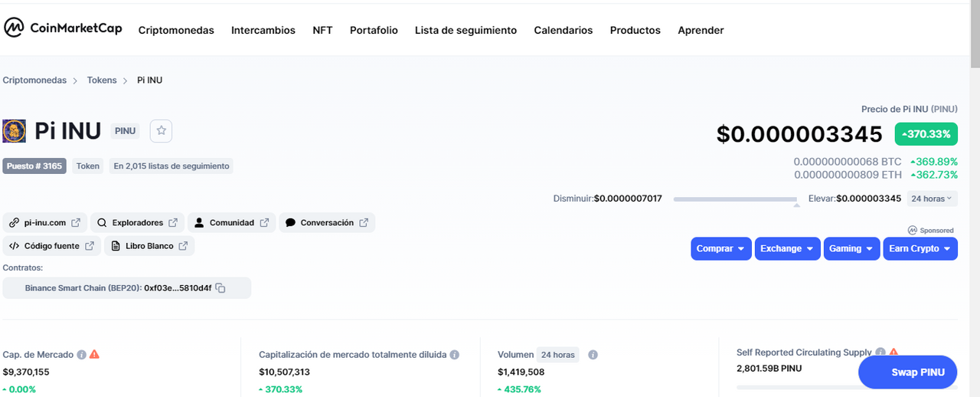
Task: Click external link icon on Código fuente
Action: click(90, 246)
